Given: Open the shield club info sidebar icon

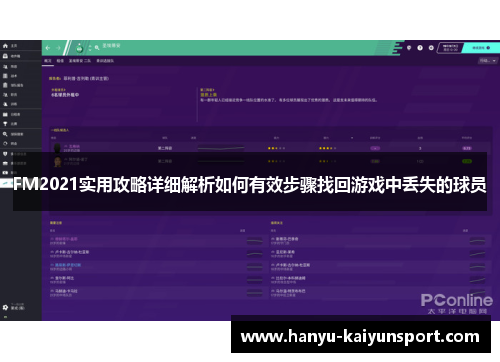Looking at the screenshot, I should pyautogui.click(x=5, y=154).
